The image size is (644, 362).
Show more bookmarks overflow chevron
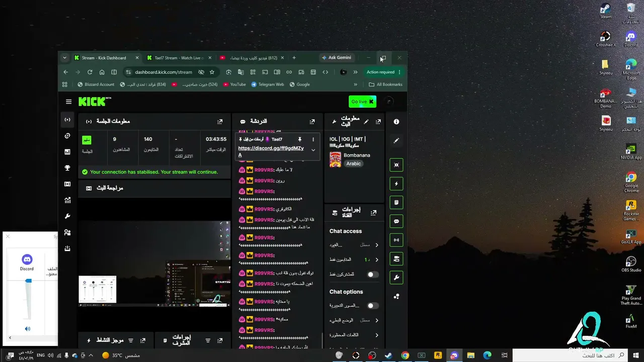pyautogui.click(x=356, y=84)
